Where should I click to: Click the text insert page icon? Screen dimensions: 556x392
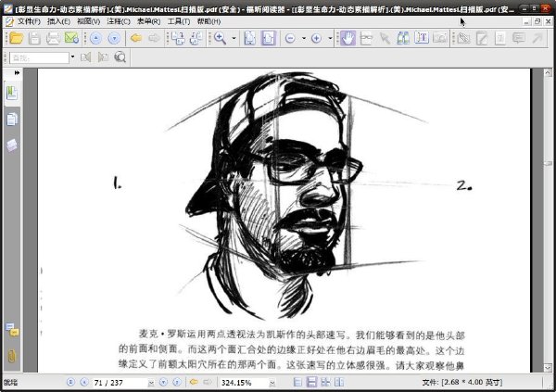(x=500, y=38)
